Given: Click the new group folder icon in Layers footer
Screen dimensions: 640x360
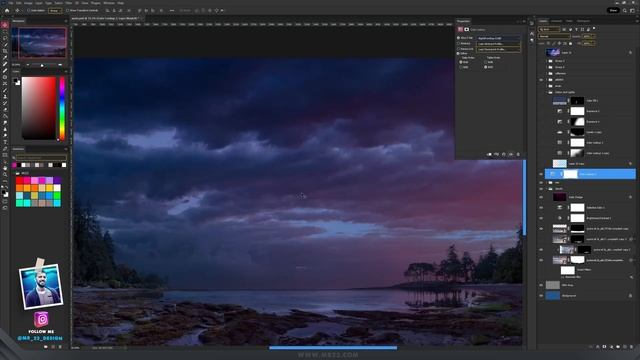Looking at the screenshot, I should point(618,347).
